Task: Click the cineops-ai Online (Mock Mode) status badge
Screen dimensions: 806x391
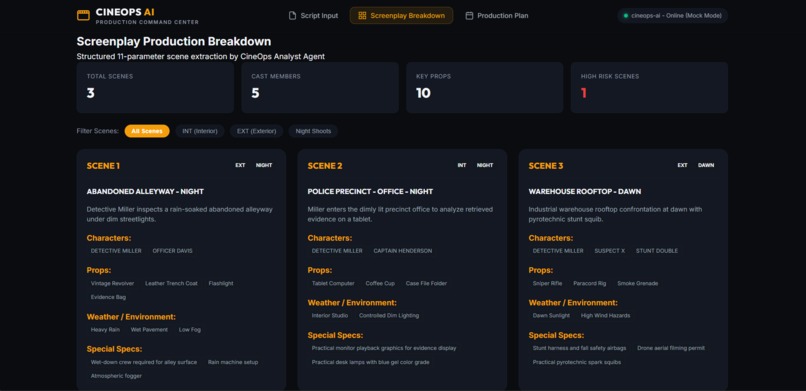Action: [x=672, y=16]
